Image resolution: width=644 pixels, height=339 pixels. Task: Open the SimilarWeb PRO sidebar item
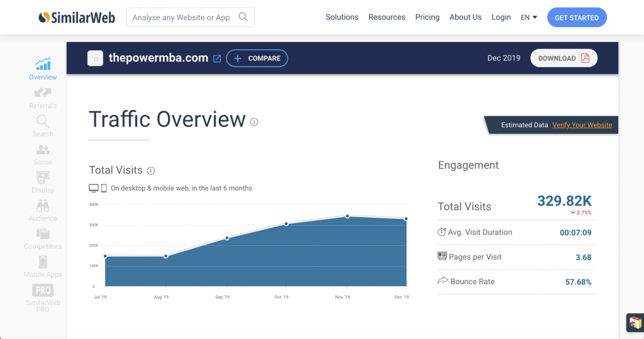[x=43, y=298]
